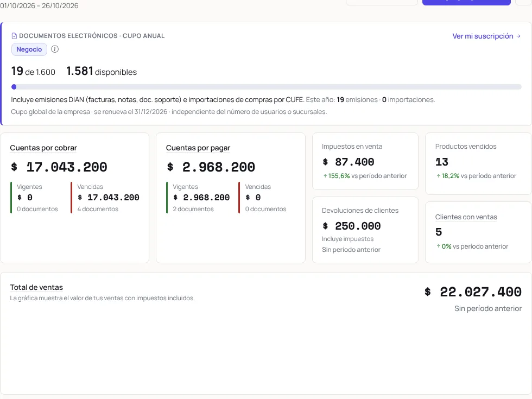Screen dimensions: 532x399
Task: Click the 'DOCUMENTOS ELECTRÓNICOS · CUPO ANUAL' heading
Action: [92, 36]
